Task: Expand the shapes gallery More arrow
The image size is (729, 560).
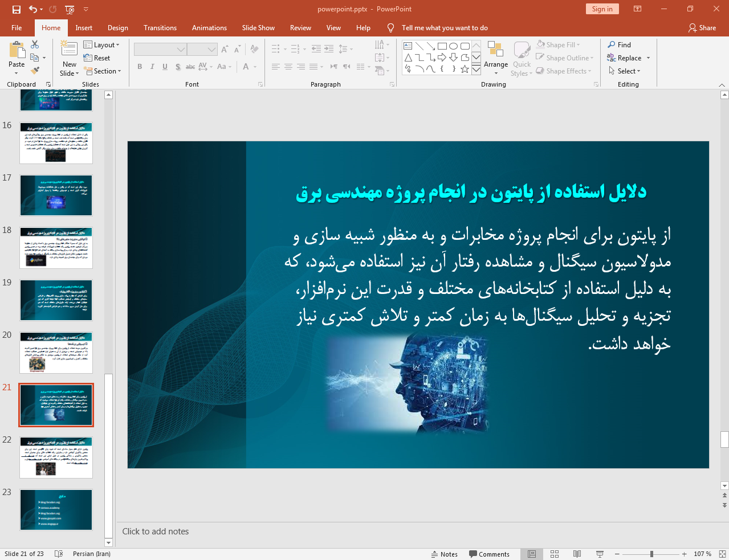Action: (x=476, y=69)
